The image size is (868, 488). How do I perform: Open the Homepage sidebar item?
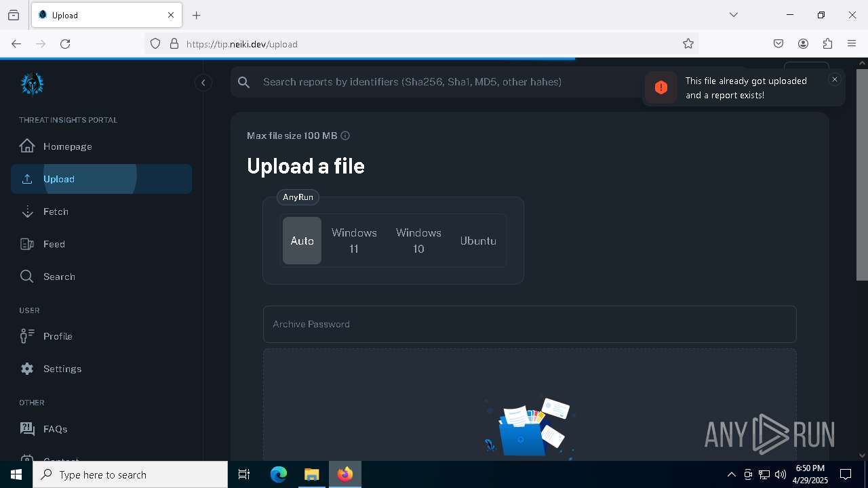point(101,146)
